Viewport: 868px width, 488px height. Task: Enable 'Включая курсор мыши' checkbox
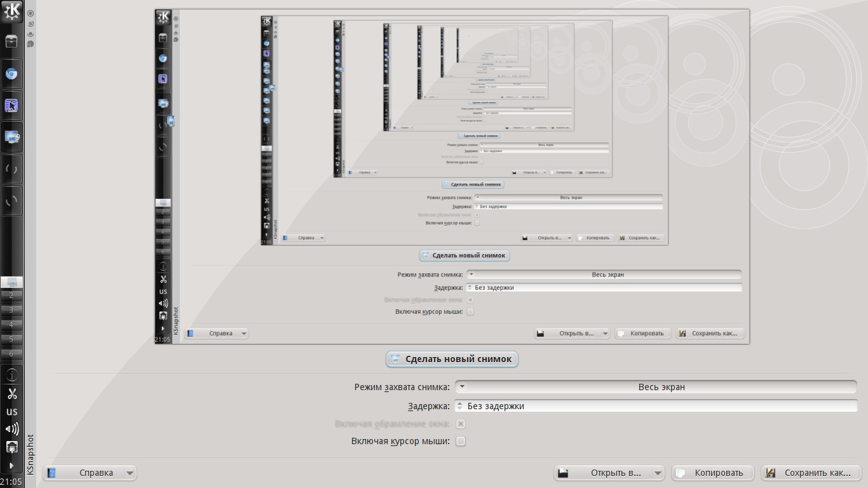tap(461, 441)
